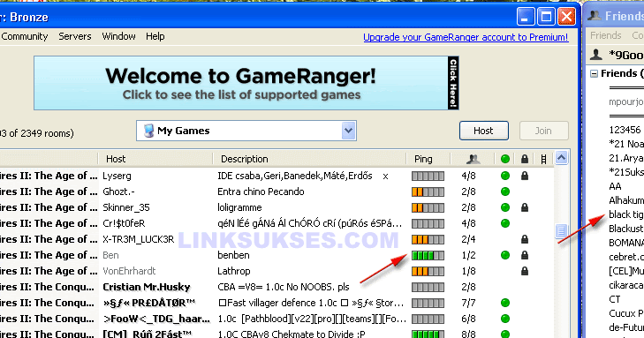644x338 pixels.
Task: Select the »§ƒ« PR£DÅTØR™ room
Action: tap(277, 303)
